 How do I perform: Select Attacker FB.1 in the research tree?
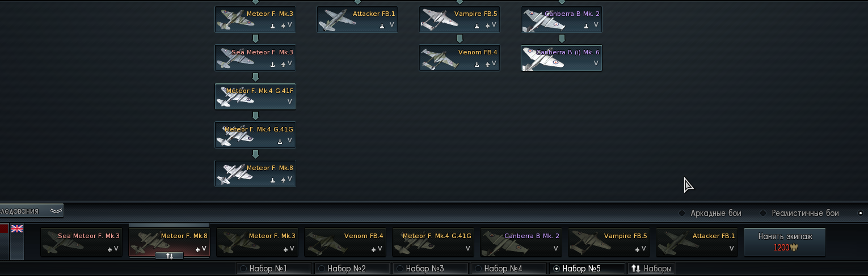pyautogui.click(x=357, y=19)
